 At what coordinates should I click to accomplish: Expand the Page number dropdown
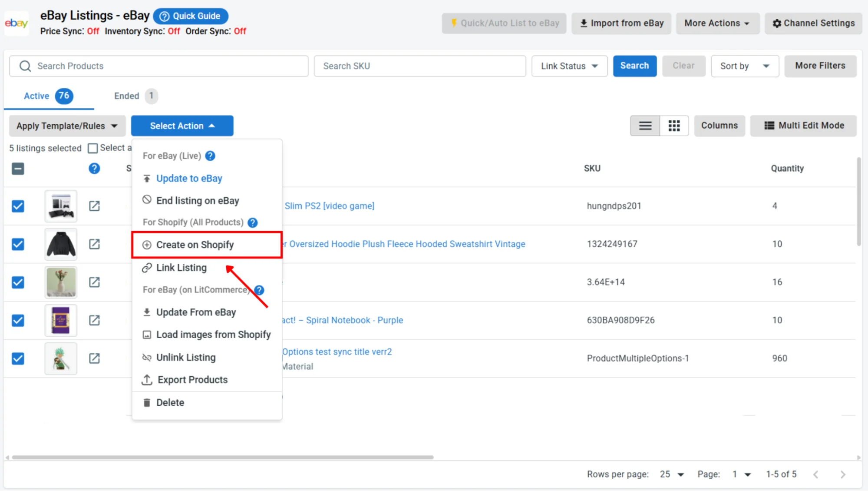[742, 474]
